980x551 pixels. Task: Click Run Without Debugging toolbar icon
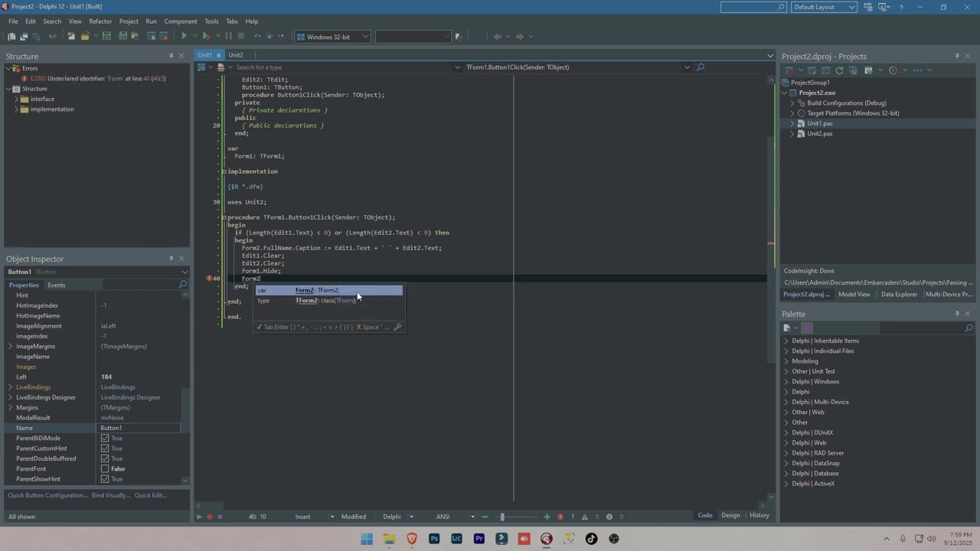(x=207, y=36)
